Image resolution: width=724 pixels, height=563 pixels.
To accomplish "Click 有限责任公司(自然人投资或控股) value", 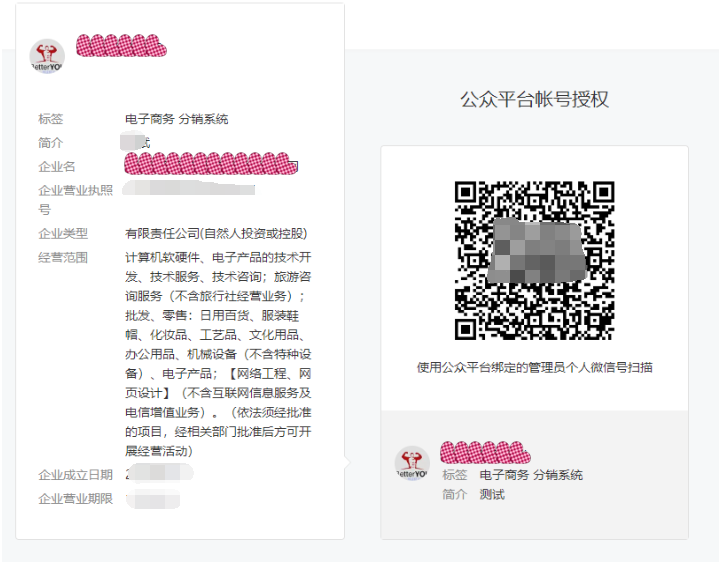I will click(x=216, y=234).
